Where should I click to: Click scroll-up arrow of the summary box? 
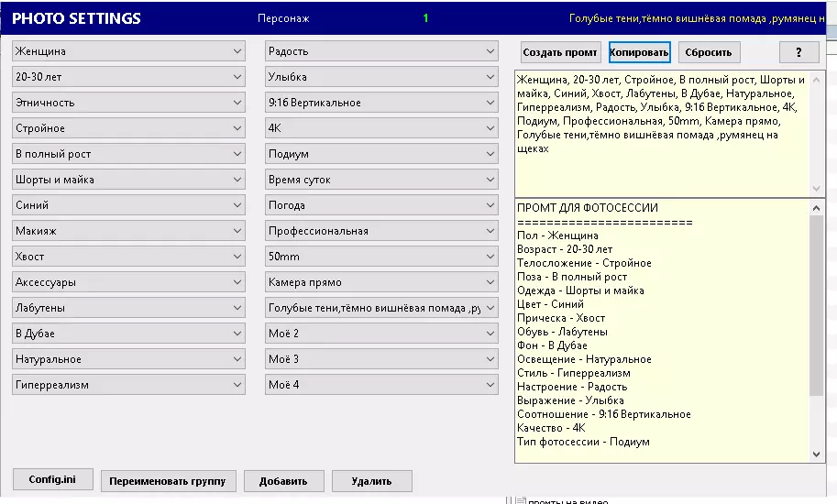point(816,208)
